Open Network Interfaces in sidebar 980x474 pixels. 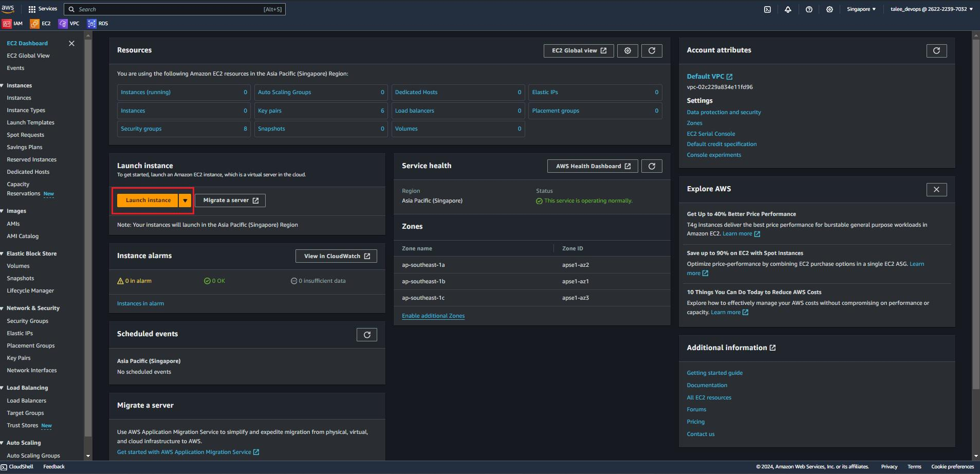[32, 371]
